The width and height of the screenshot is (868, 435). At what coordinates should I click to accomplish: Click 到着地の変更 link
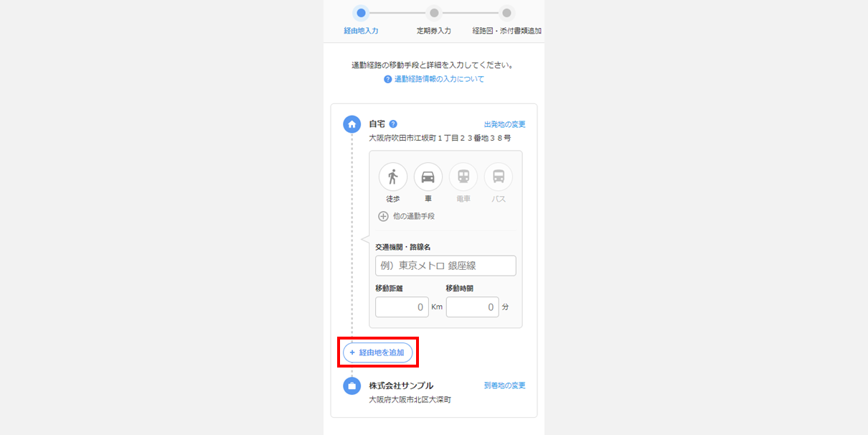coord(504,385)
